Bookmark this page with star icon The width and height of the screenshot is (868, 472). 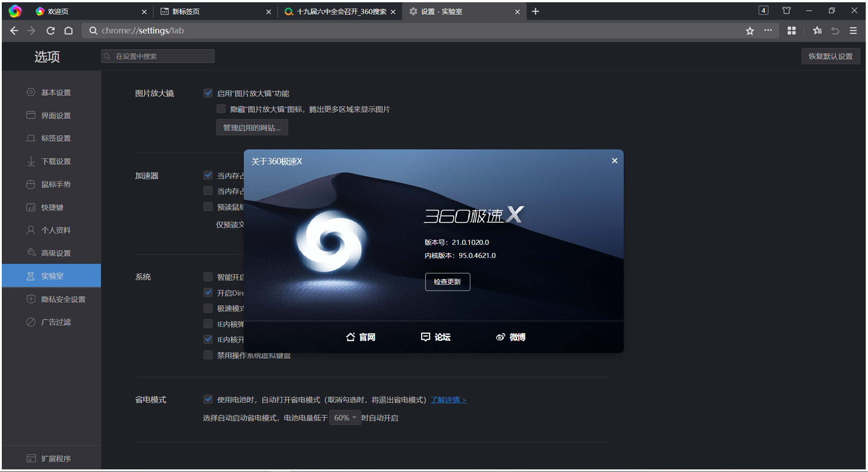point(750,31)
